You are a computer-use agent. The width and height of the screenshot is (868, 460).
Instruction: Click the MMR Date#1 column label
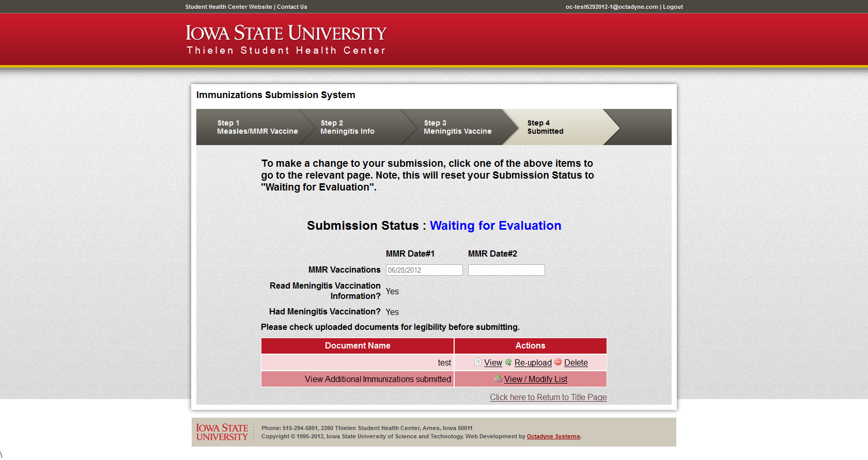coord(410,254)
